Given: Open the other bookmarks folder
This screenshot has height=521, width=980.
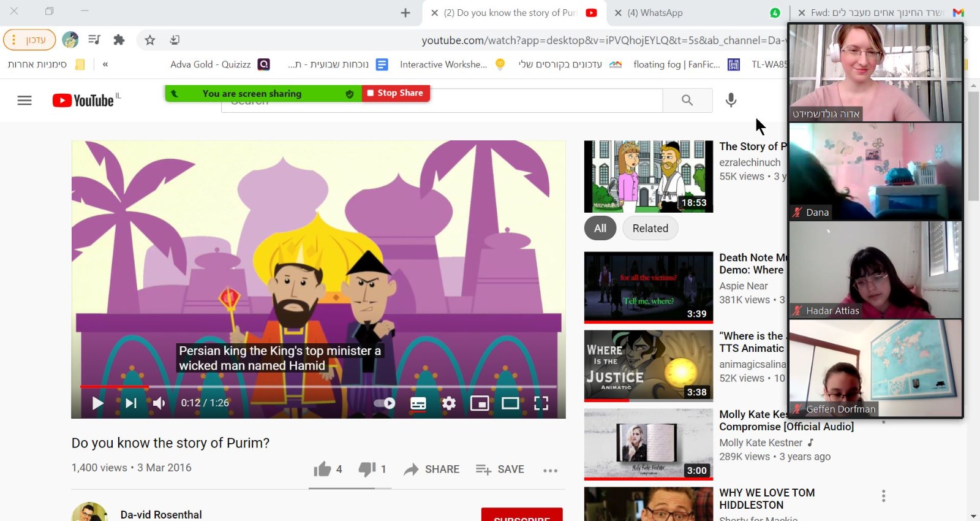Looking at the screenshot, I should pyautogui.click(x=46, y=64).
